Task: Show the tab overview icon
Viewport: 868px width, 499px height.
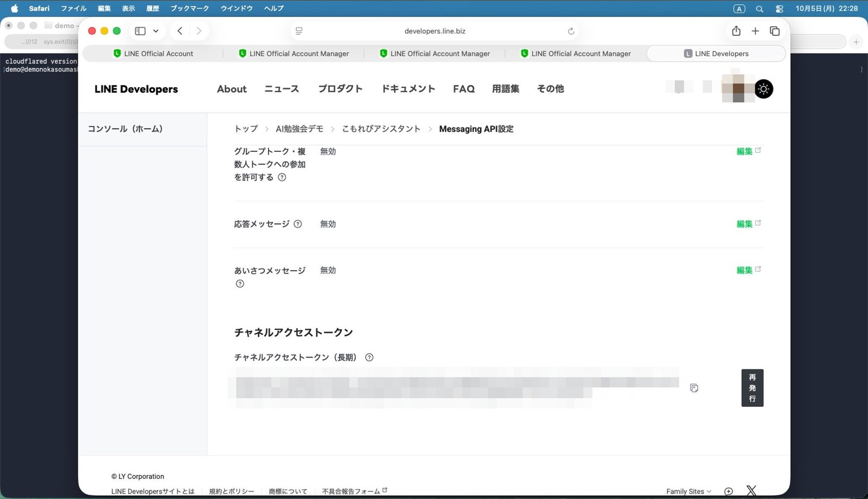Action: [x=775, y=31]
